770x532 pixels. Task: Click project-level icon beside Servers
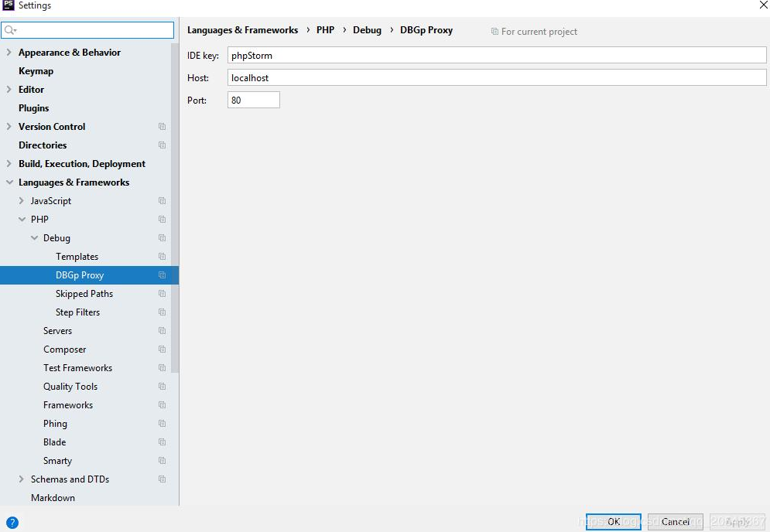point(162,331)
